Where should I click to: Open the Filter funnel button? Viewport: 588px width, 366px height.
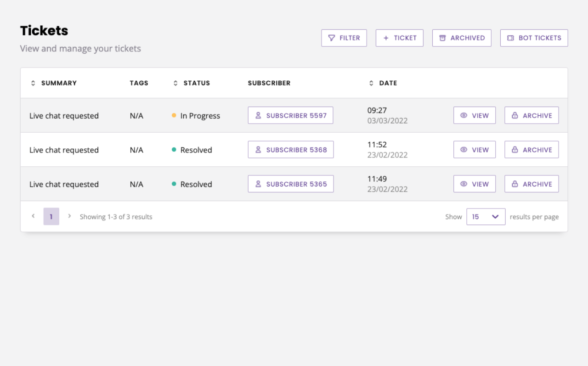(x=344, y=38)
